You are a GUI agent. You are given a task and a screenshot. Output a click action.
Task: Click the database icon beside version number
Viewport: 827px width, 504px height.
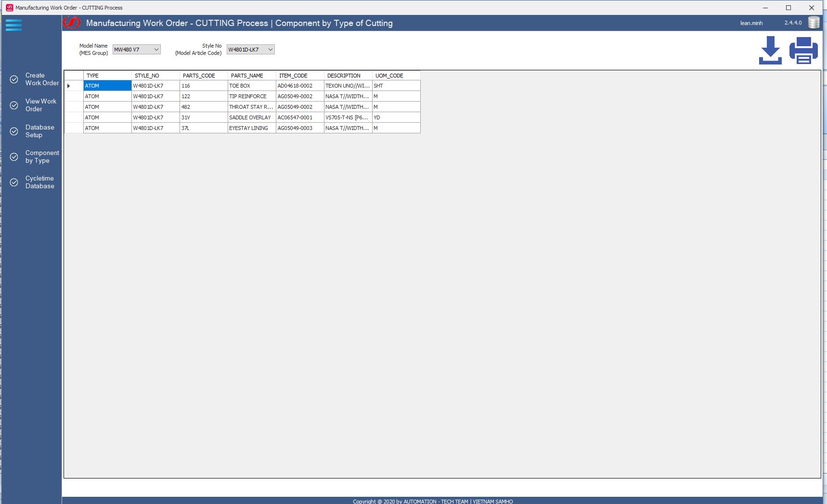[814, 23]
